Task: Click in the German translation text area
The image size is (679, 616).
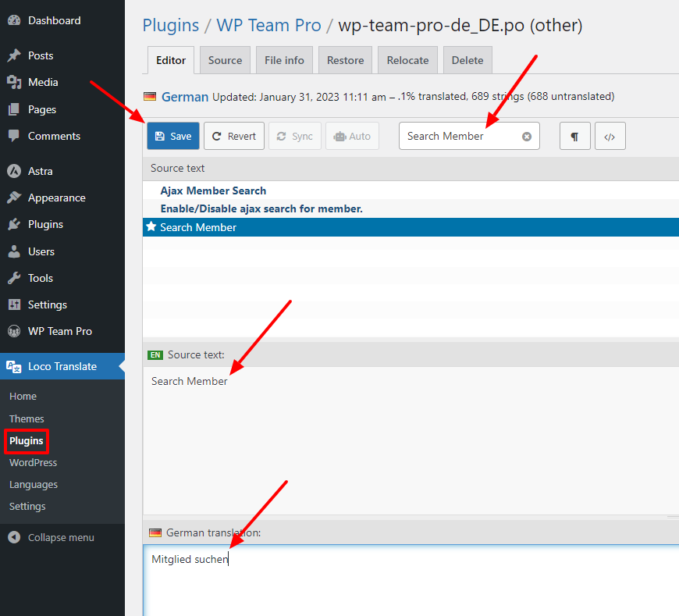Action: [x=411, y=581]
